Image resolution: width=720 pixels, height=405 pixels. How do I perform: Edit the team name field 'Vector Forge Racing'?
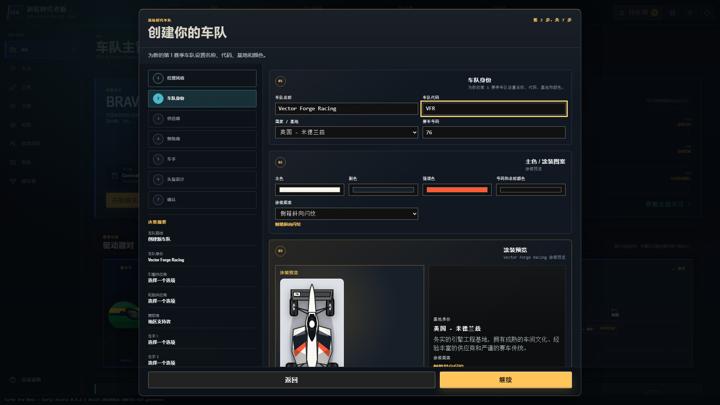[346, 108]
